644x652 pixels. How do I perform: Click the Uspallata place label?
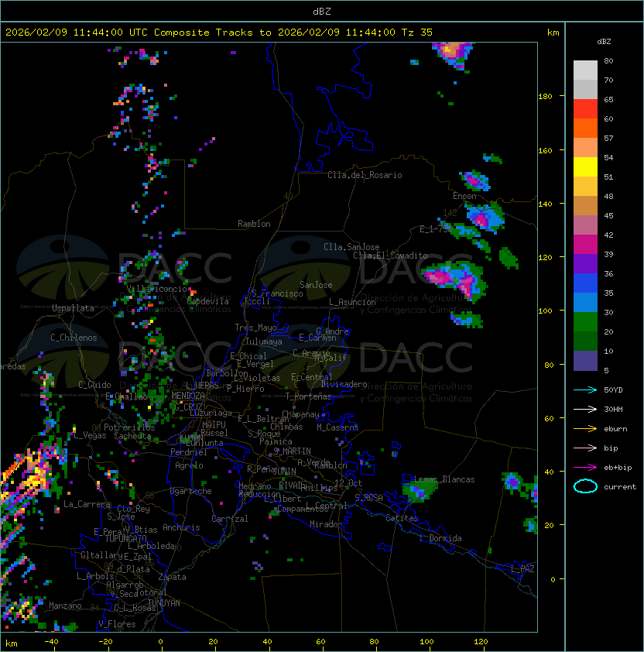[73, 308]
